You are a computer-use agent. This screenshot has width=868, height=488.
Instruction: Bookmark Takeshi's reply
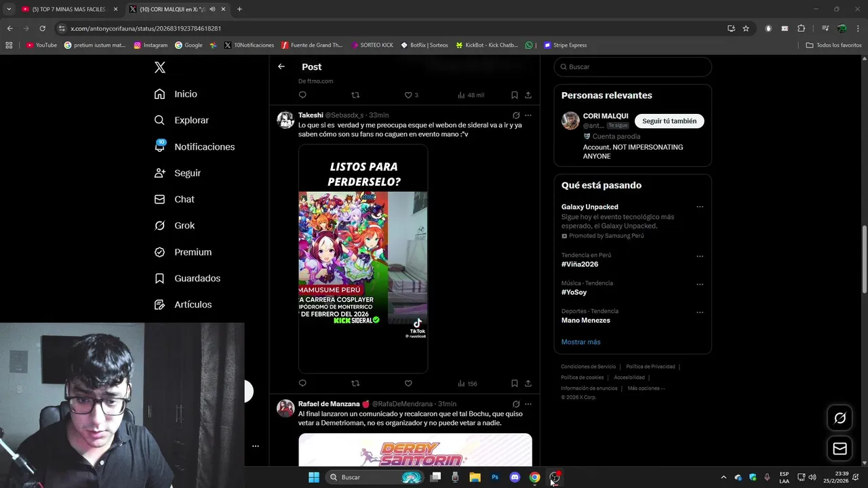[x=515, y=384]
